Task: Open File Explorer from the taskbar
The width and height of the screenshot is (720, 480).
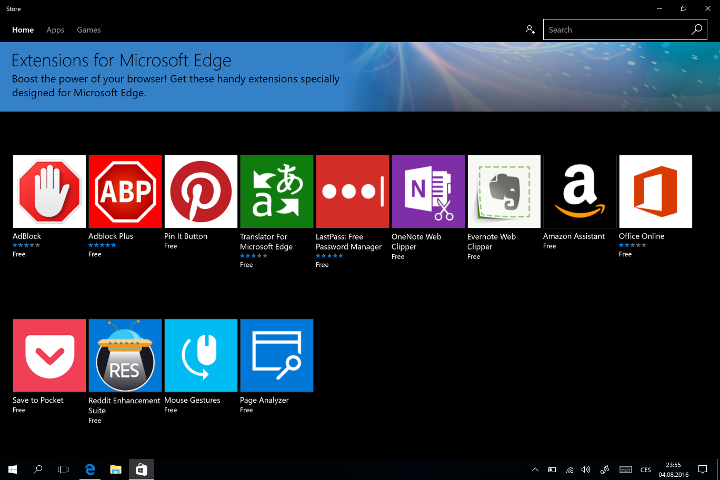Action: point(115,469)
